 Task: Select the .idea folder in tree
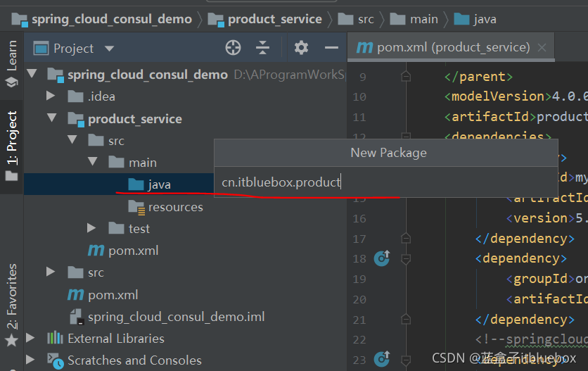(101, 96)
